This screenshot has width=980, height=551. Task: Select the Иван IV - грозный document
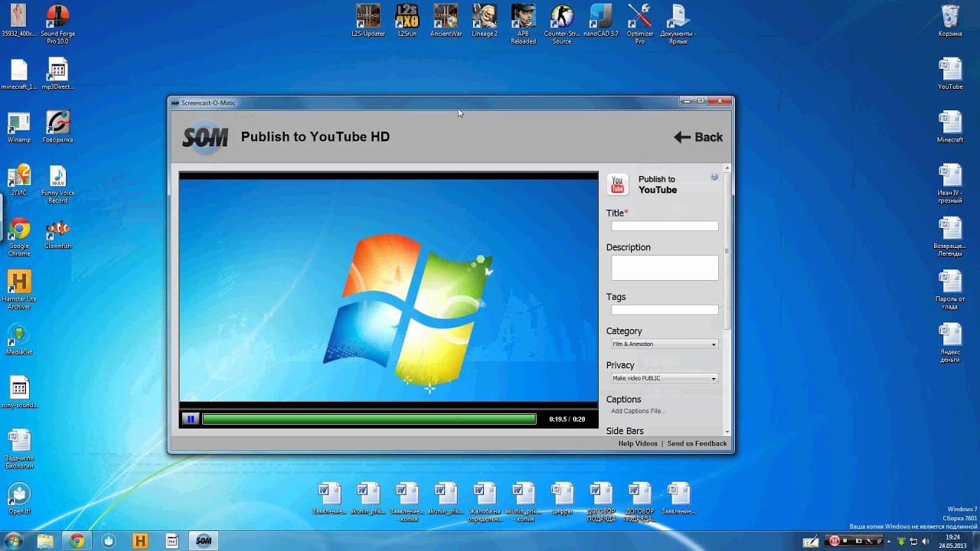[950, 184]
